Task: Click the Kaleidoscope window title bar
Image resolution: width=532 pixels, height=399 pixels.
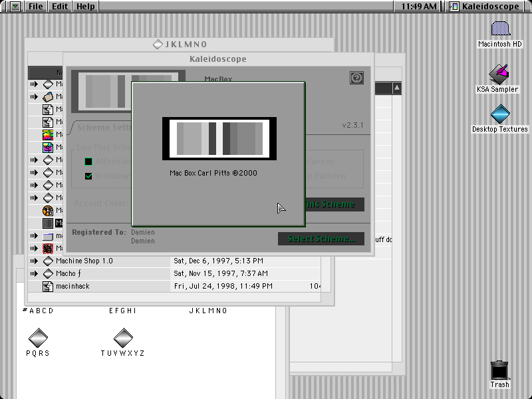Action: tap(218, 59)
